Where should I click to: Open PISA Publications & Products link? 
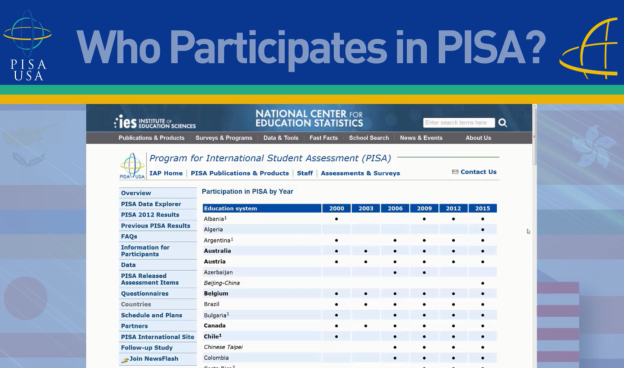[240, 173]
